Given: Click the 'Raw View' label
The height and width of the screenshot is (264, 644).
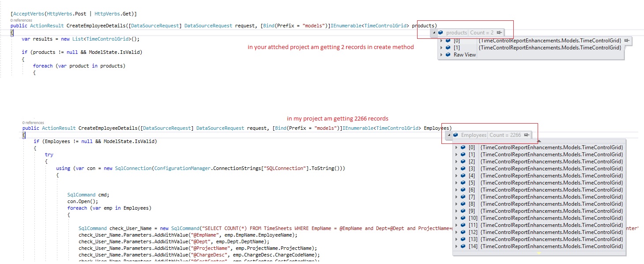Looking at the screenshot, I should click(465, 55).
